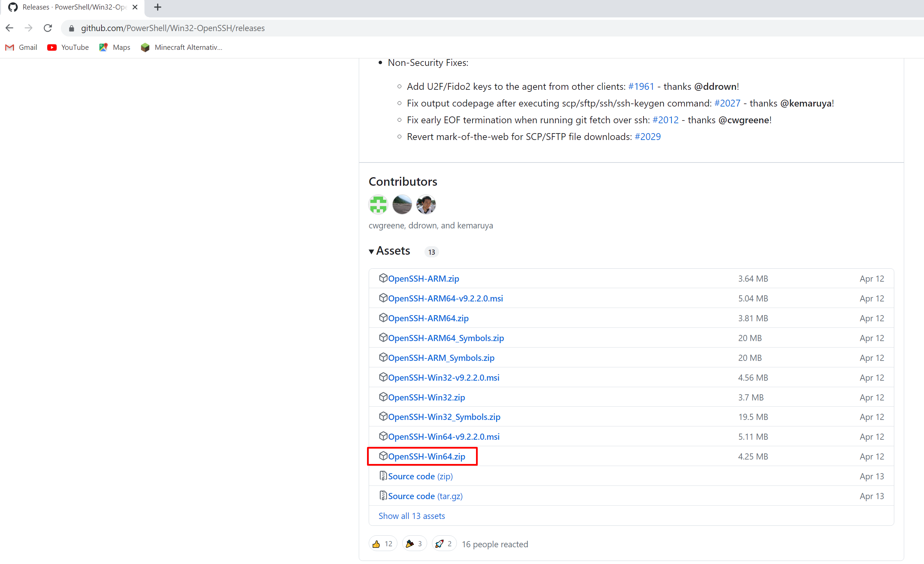Click the package icon beside OpenSSH-ARM.zip
The height and width of the screenshot is (564, 924).
tap(384, 278)
